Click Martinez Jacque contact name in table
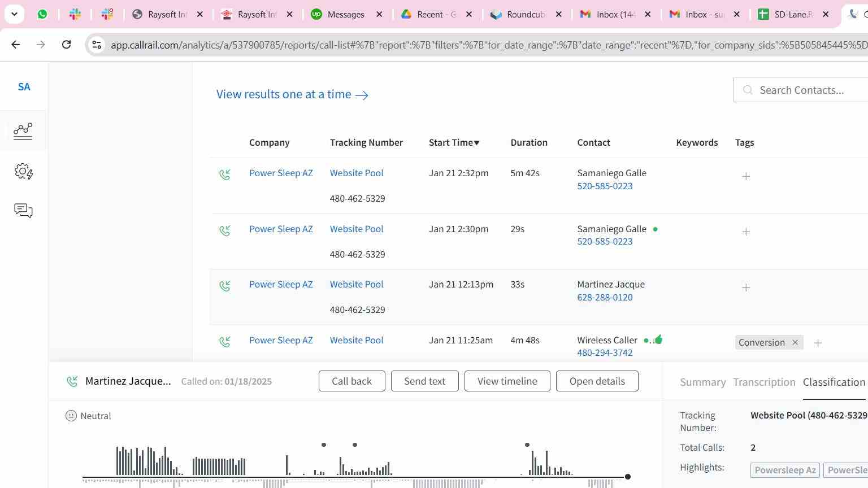This screenshot has width=868, height=488. [611, 284]
